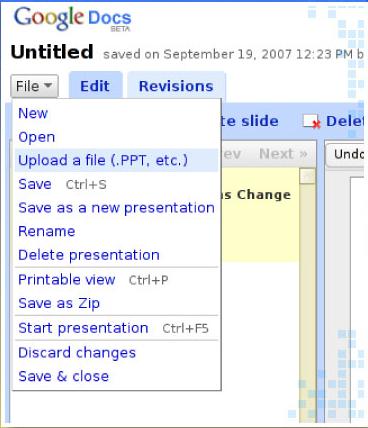
Task: Switch to the Edit tab
Action: (x=95, y=86)
